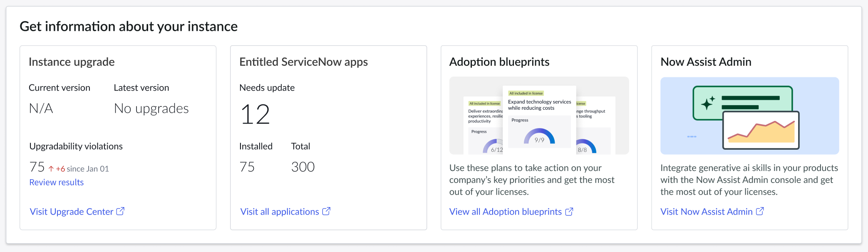Click the 'Entitled ServiceNow apps' card heading
Screen dimensions: 868x252
click(303, 62)
